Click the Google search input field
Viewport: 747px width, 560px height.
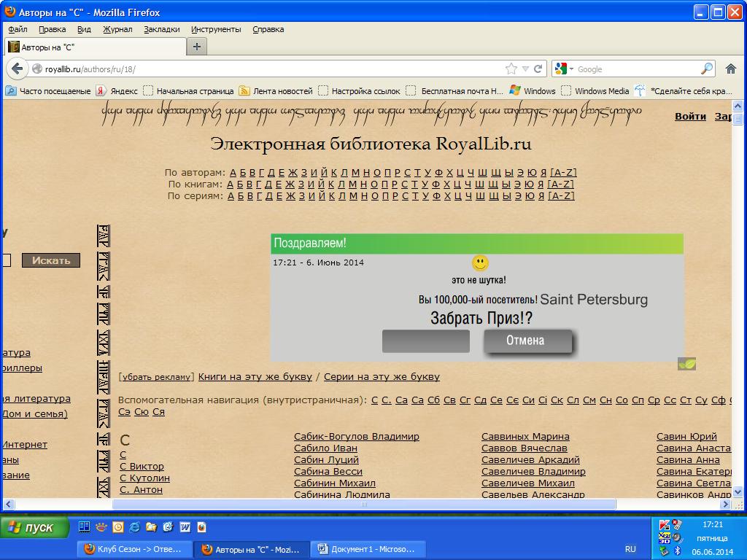[638, 69]
